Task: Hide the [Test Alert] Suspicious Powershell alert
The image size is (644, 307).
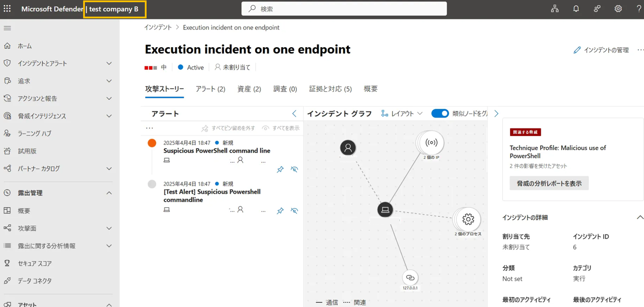Action: pyautogui.click(x=294, y=211)
